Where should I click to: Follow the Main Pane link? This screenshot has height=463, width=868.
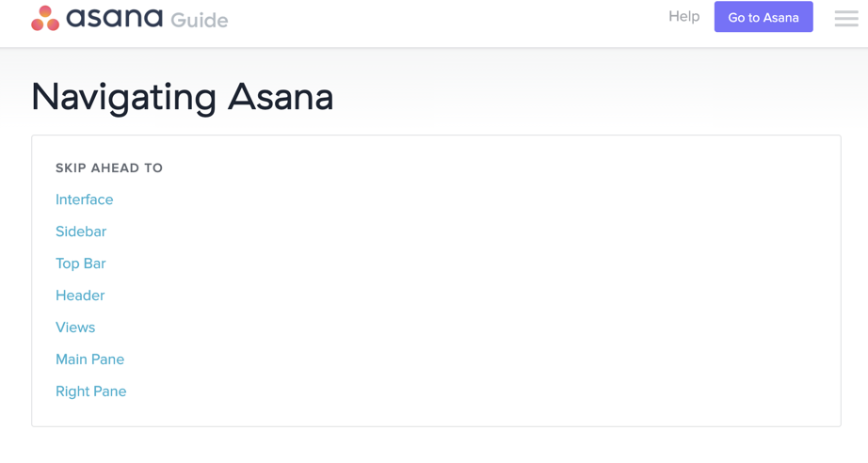pyautogui.click(x=89, y=359)
